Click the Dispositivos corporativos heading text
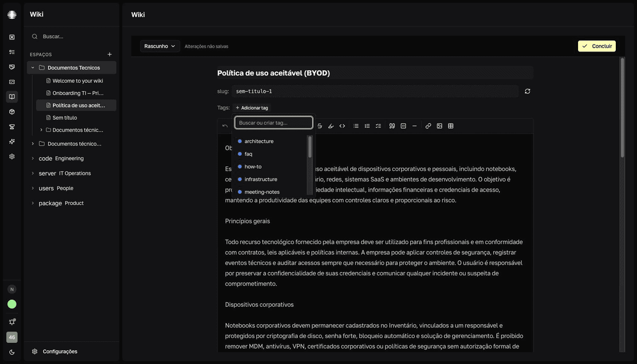Image resolution: width=637 pixels, height=364 pixels. (259, 305)
